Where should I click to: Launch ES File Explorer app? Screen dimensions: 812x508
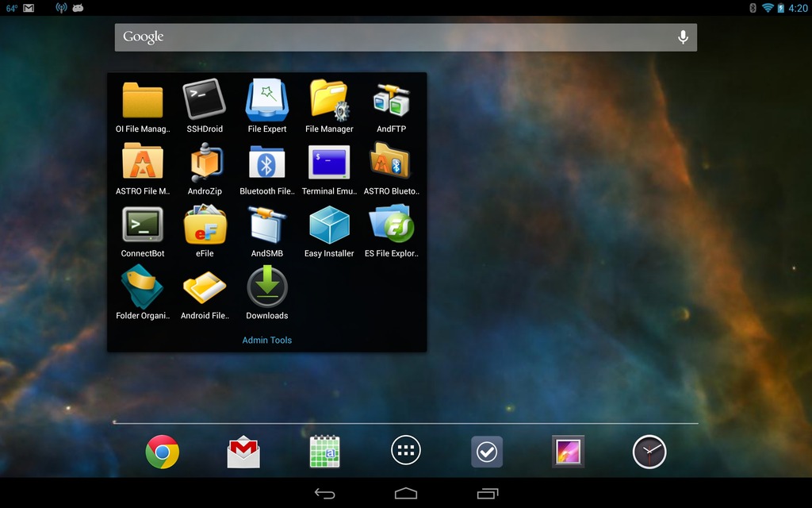[391, 231]
